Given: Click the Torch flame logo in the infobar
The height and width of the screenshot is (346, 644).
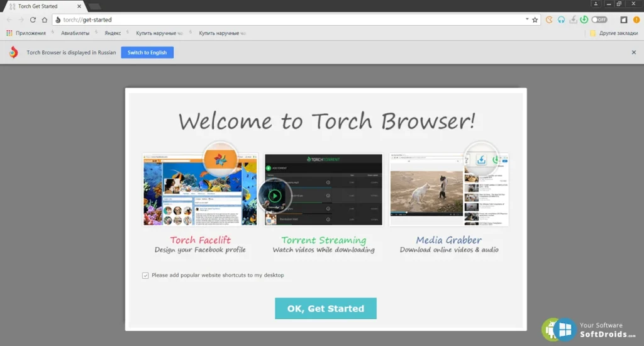Looking at the screenshot, I should (14, 52).
